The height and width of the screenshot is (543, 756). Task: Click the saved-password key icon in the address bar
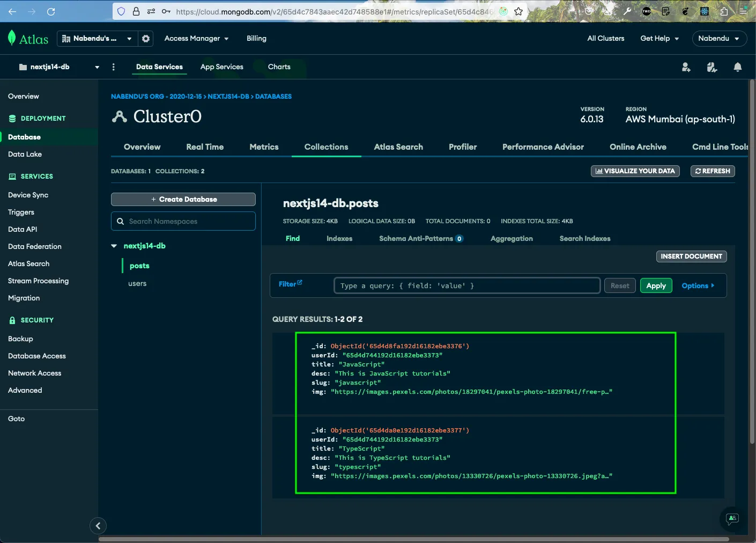click(166, 11)
